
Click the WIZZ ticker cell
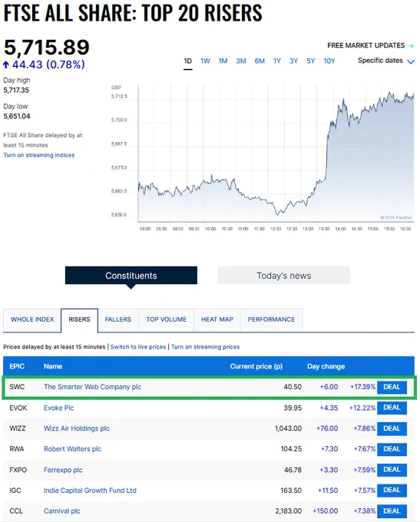(18, 428)
